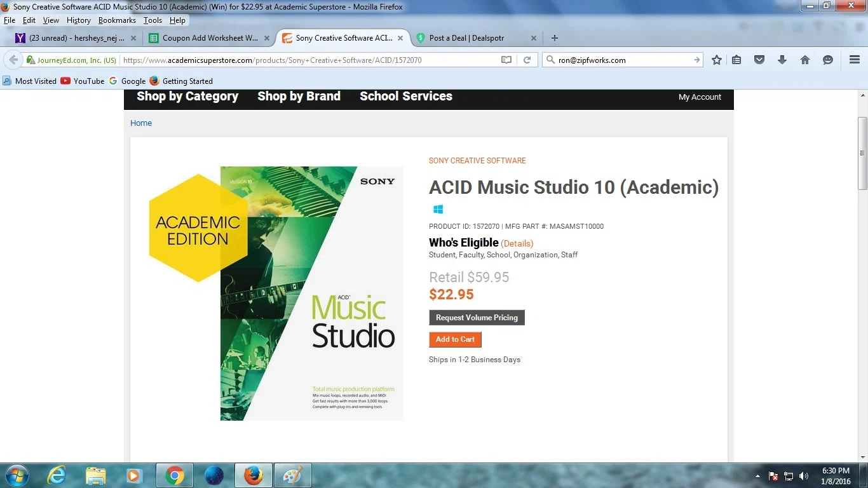Open the eligibility Details link
The height and width of the screenshot is (488, 868).
pyautogui.click(x=517, y=243)
